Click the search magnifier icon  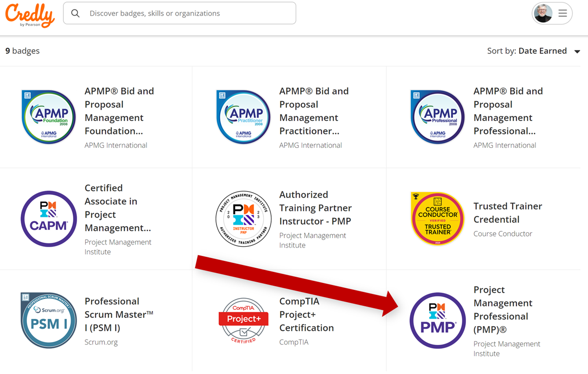click(75, 13)
